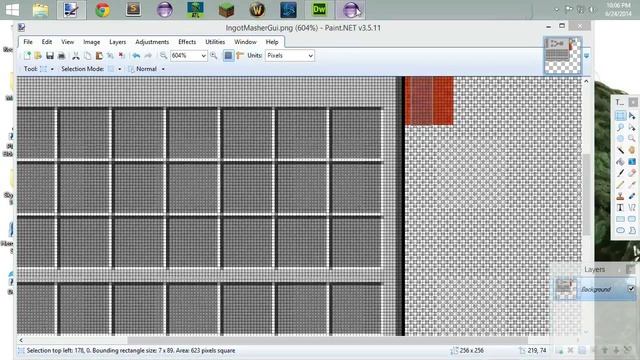Select the Paintbrush tool
Screen dimensions: 640x360
tap(620, 173)
